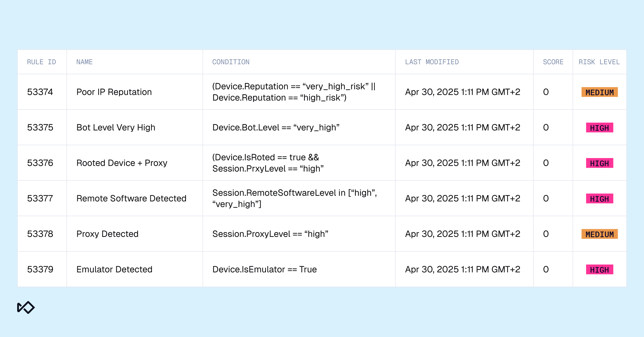644x337 pixels.
Task: Sort by SCORE column header
Action: 553,62
